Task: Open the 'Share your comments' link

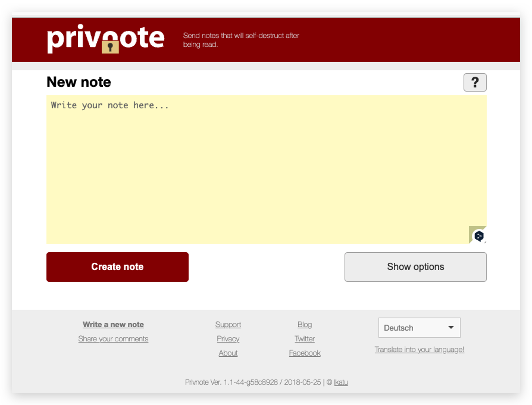Action: coord(113,339)
